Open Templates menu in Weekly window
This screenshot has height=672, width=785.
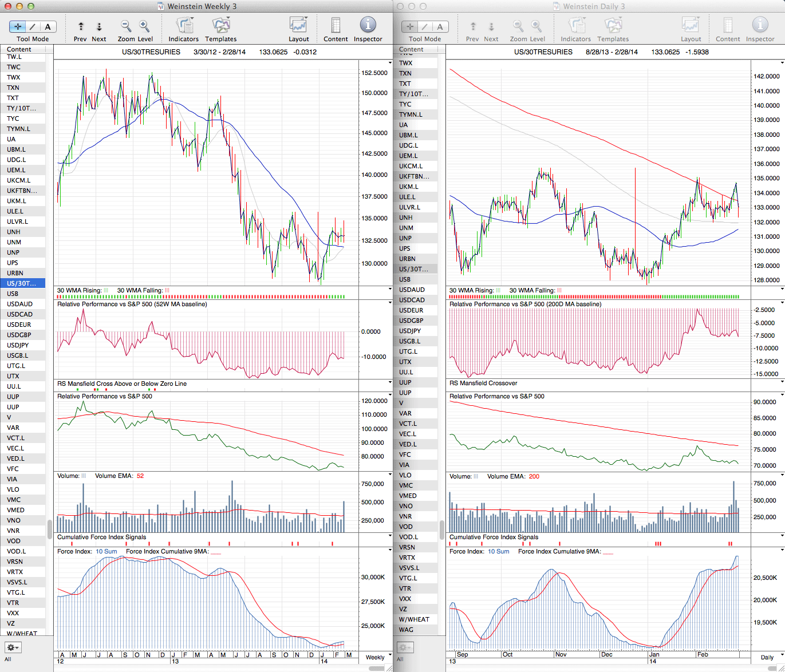pyautogui.click(x=221, y=26)
